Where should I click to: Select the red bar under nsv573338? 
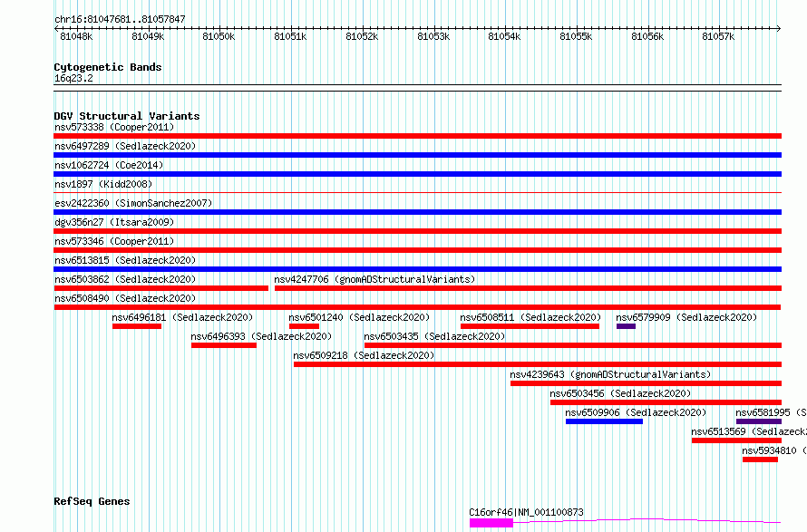point(417,136)
